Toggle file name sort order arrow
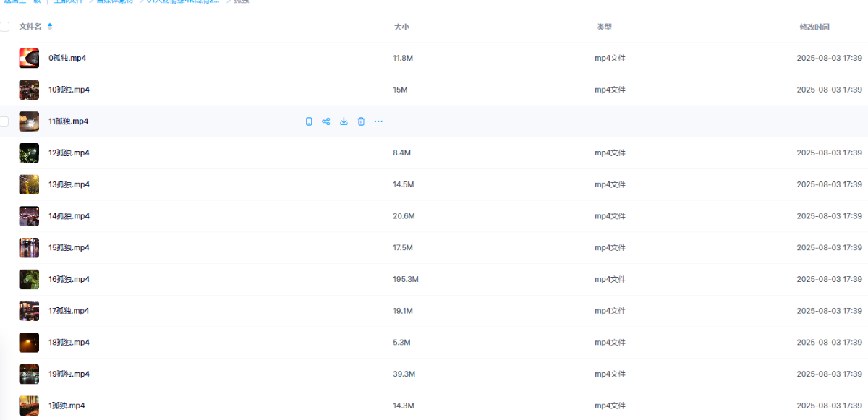The width and height of the screenshot is (868, 420). 50,27
